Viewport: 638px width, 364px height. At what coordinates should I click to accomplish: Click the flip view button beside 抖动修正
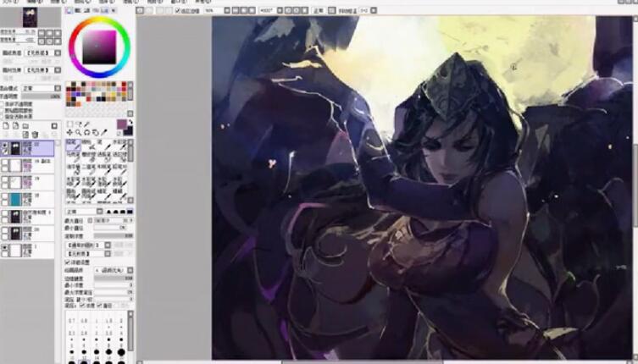(x=332, y=10)
